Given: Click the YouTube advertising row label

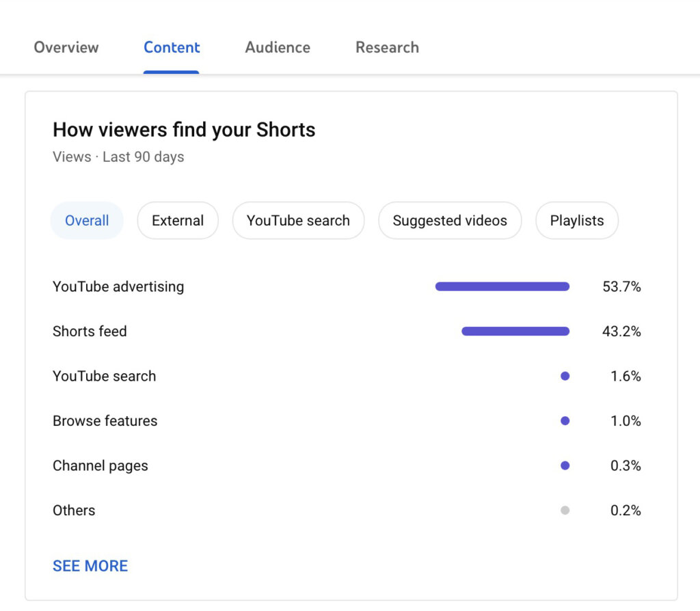Looking at the screenshot, I should coord(118,286).
